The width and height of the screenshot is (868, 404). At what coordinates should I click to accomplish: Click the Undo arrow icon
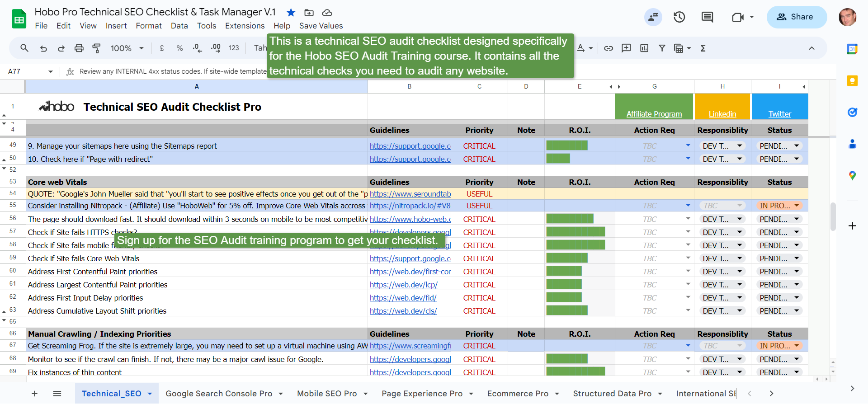[43, 48]
